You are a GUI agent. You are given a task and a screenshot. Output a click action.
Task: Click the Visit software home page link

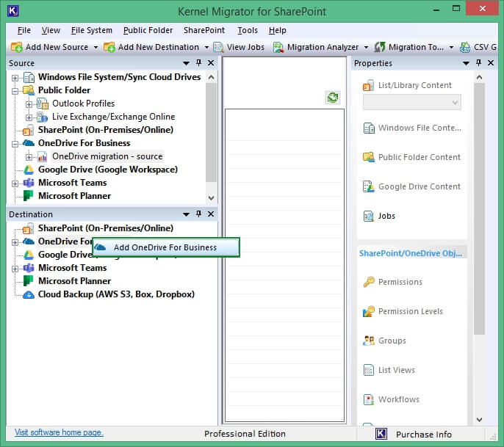click(59, 432)
